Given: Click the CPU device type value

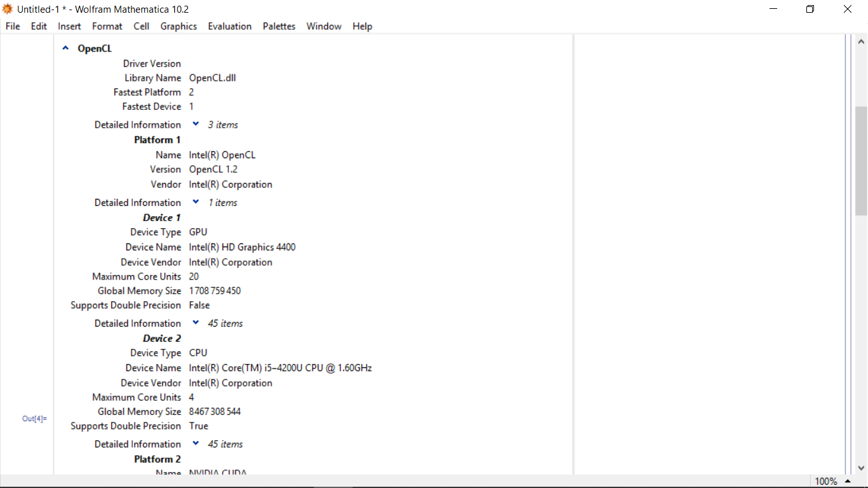Looking at the screenshot, I should point(198,353).
